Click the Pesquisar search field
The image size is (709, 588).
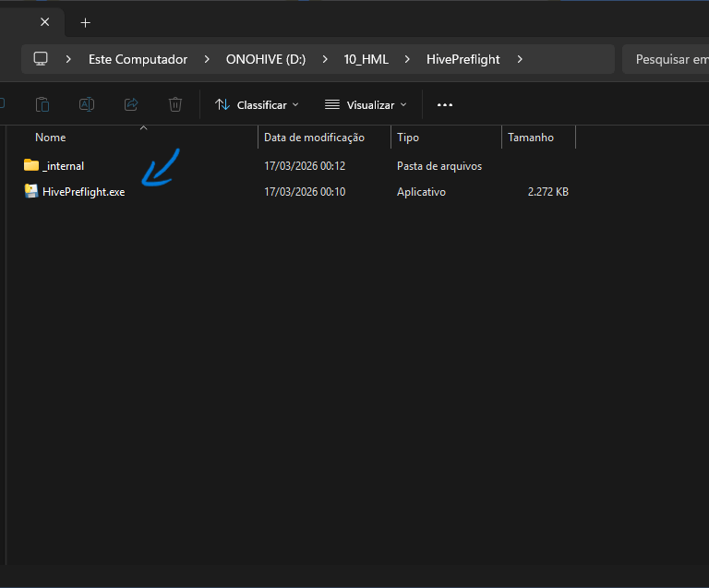tap(666, 59)
